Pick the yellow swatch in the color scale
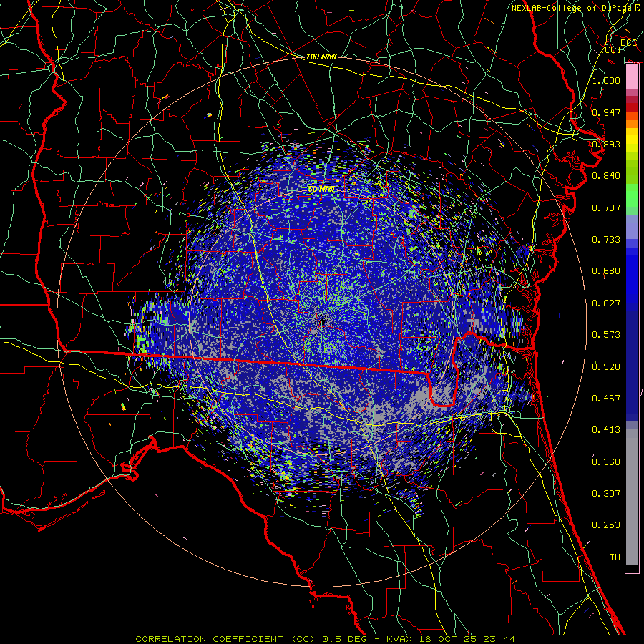644x644 pixels. tap(632, 140)
